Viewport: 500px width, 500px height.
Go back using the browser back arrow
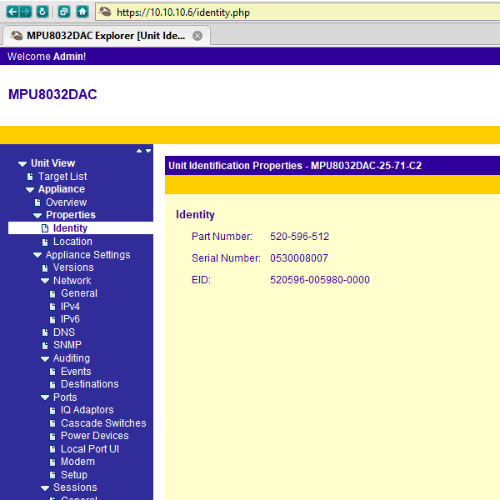(12, 12)
